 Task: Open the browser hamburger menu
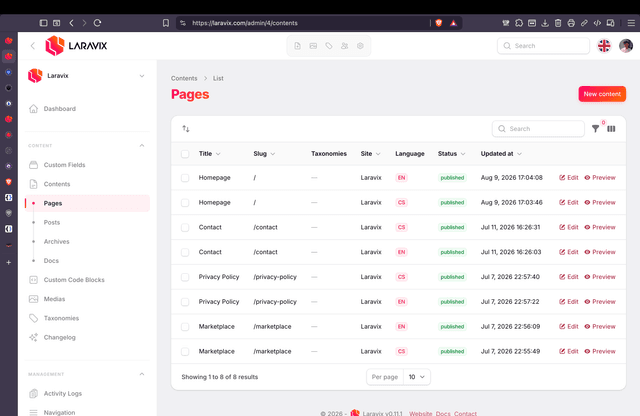631,23
